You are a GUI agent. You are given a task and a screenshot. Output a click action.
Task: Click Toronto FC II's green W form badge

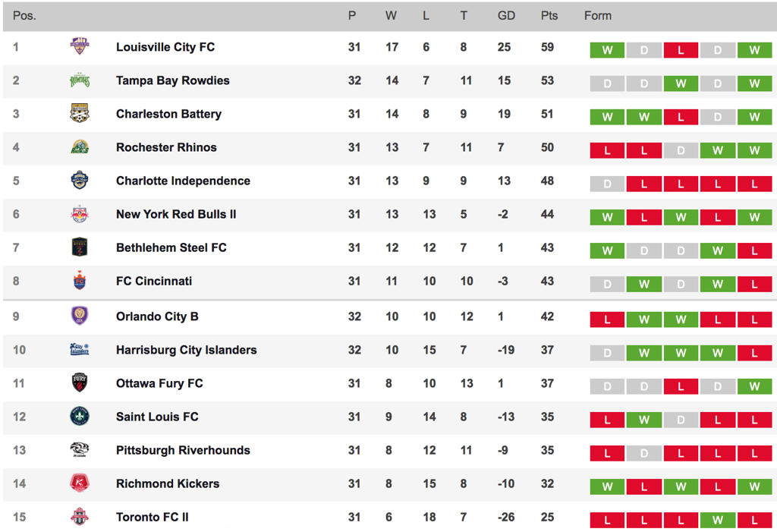point(718,520)
